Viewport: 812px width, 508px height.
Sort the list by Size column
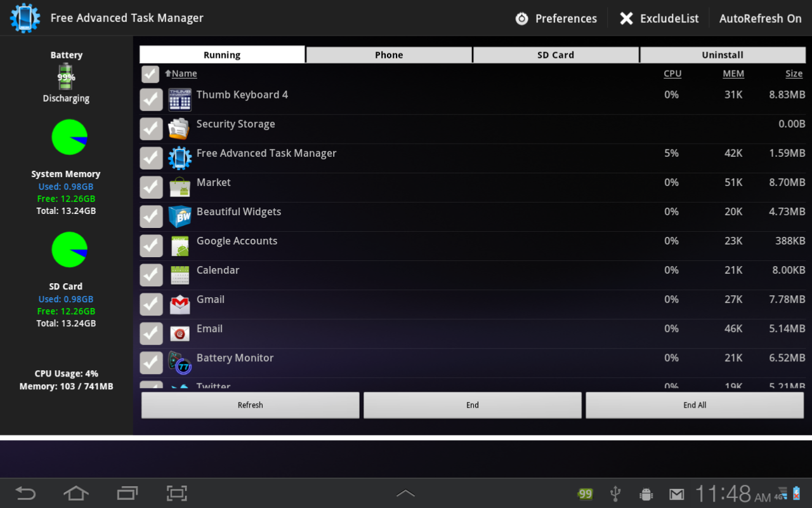(794, 74)
